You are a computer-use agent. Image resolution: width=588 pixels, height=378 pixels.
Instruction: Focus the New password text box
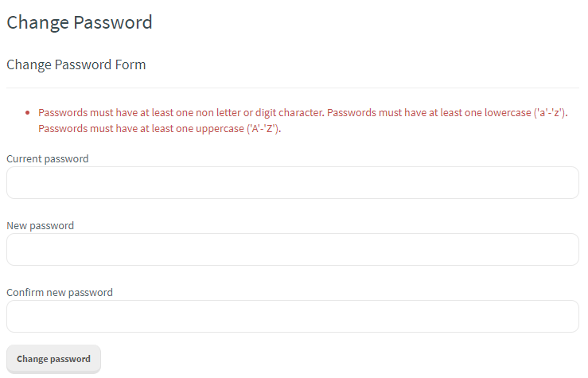tap(292, 250)
